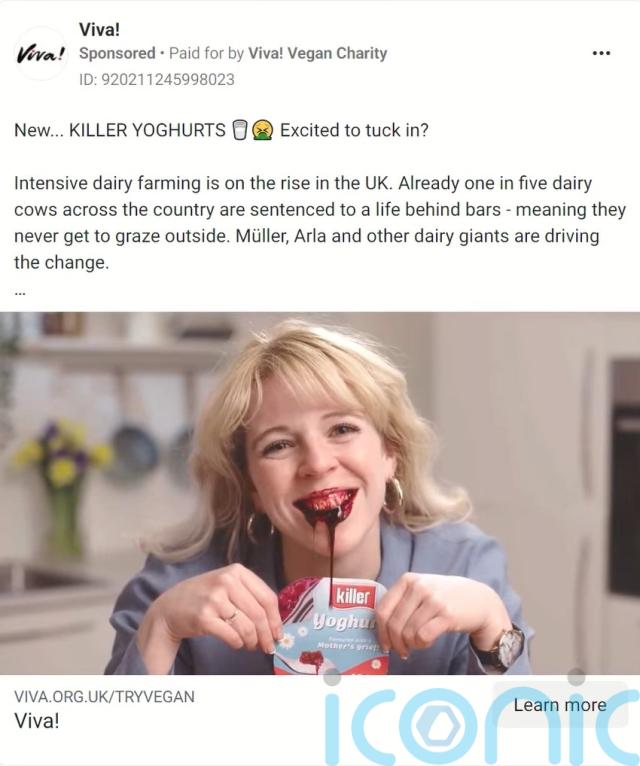Viewport: 640px width, 766px height.
Task: Click the Learn more button
Action: (560, 705)
